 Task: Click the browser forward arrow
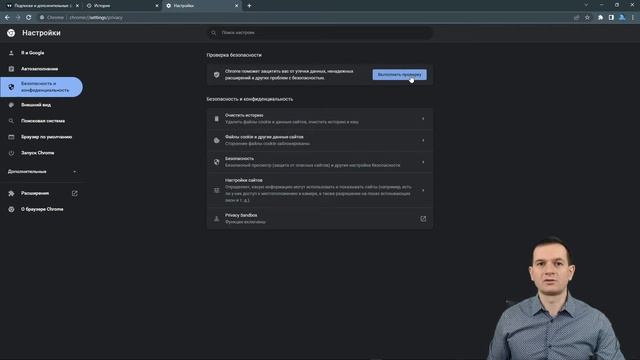[x=18, y=18]
